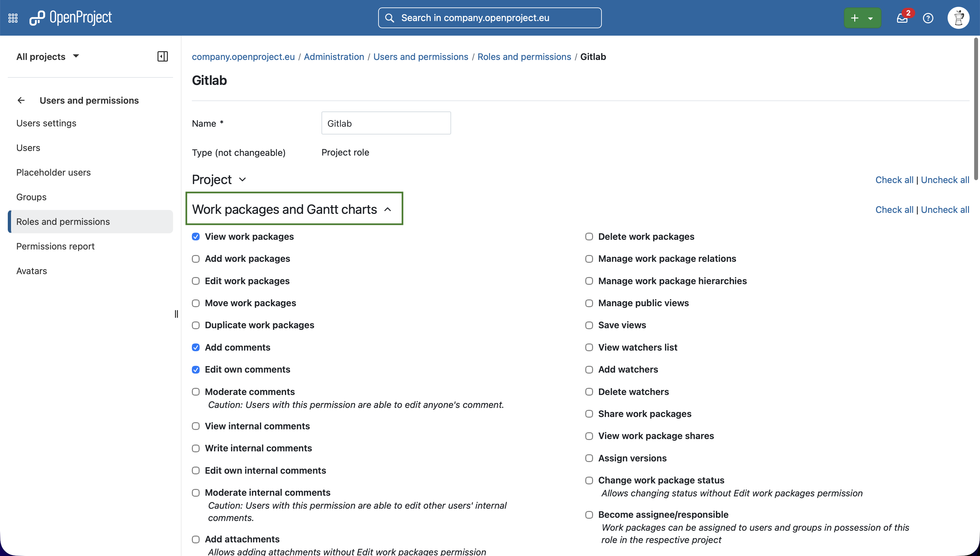Enable Move work packages permission
This screenshot has height=556, width=980.
195,303
